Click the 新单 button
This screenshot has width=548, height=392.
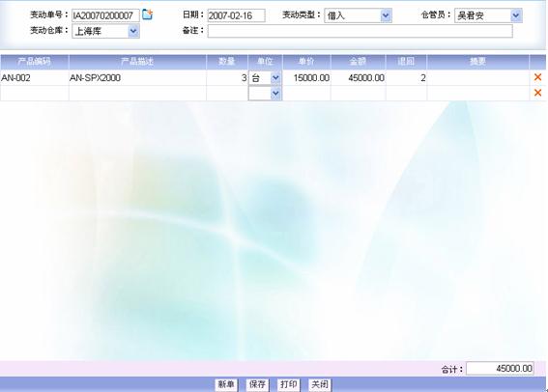coord(226,384)
